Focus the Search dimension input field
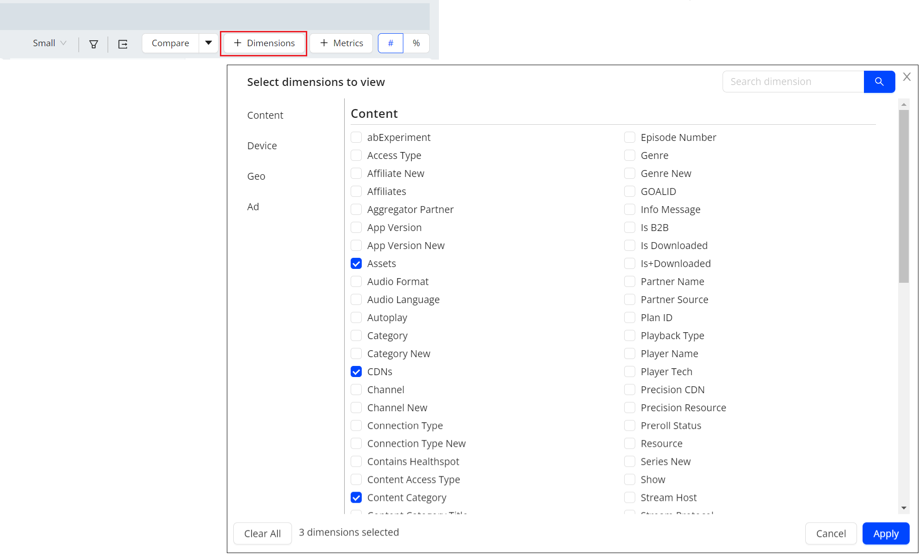The width and height of the screenshot is (924, 560). (793, 82)
